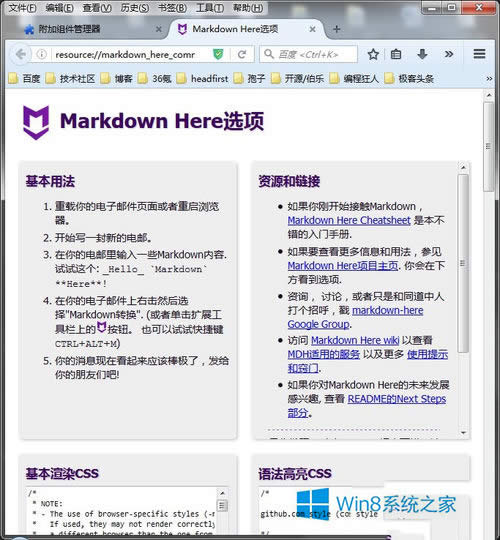Open the 编辑(E) menu

(x=60, y=8)
